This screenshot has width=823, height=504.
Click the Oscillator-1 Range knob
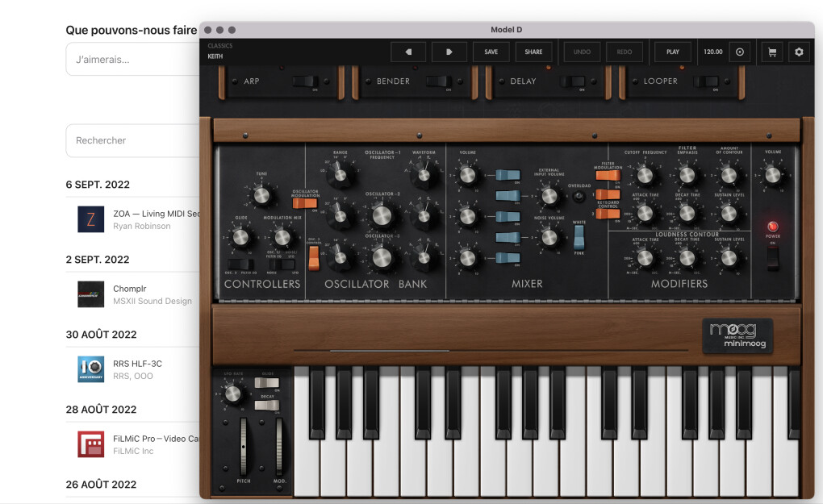coord(340,175)
